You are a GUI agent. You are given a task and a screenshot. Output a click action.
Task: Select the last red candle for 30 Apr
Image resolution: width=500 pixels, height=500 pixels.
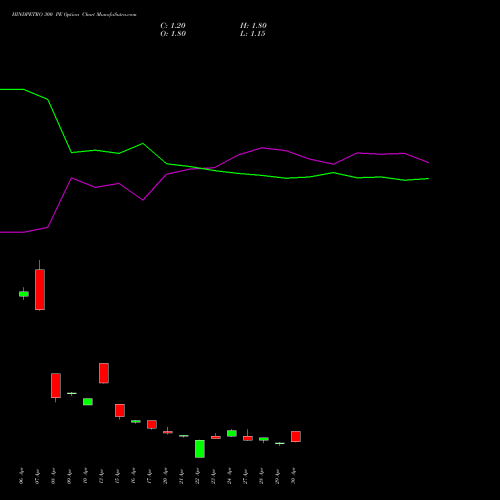(296, 436)
